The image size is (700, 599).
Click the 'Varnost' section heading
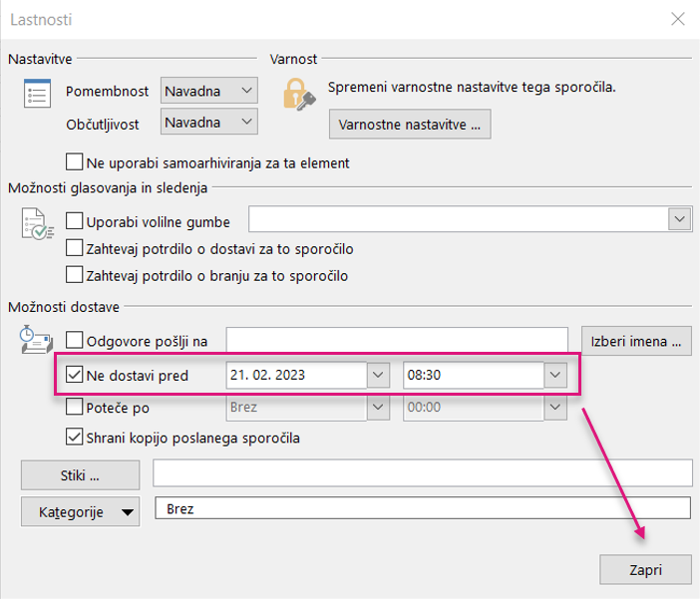(293, 59)
